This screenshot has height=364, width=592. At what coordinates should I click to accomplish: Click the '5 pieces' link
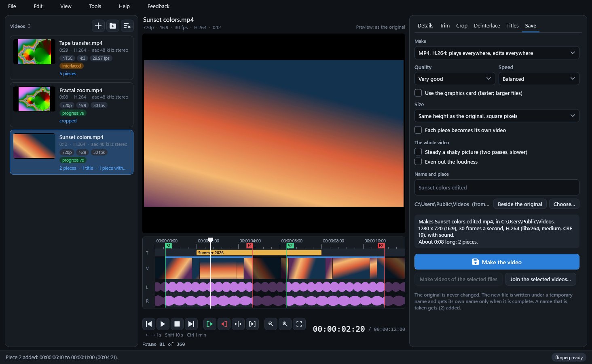68,74
